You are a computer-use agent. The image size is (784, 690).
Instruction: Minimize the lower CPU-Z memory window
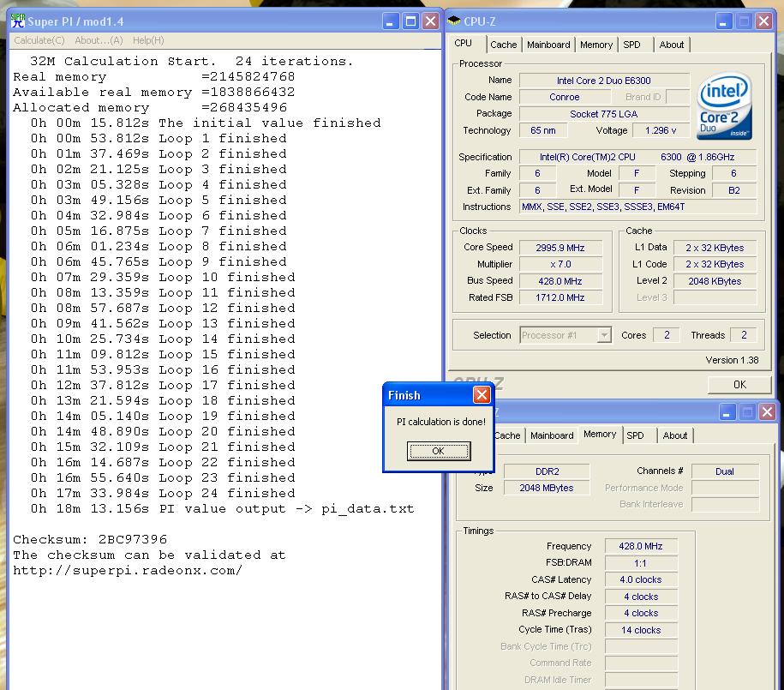[x=727, y=411]
